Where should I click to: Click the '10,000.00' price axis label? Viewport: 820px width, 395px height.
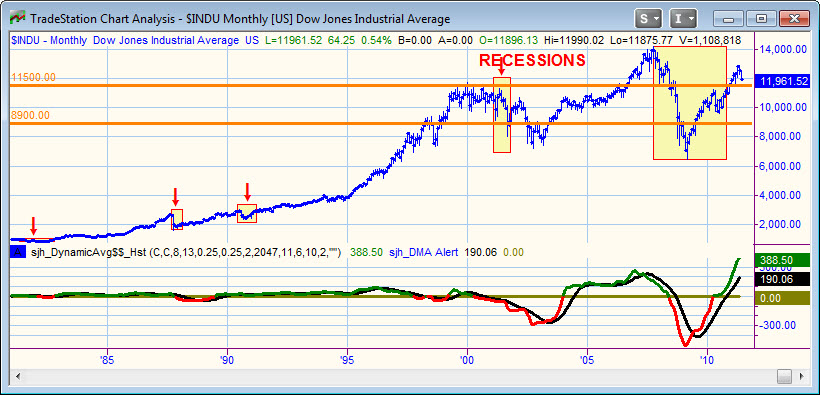[x=783, y=107]
